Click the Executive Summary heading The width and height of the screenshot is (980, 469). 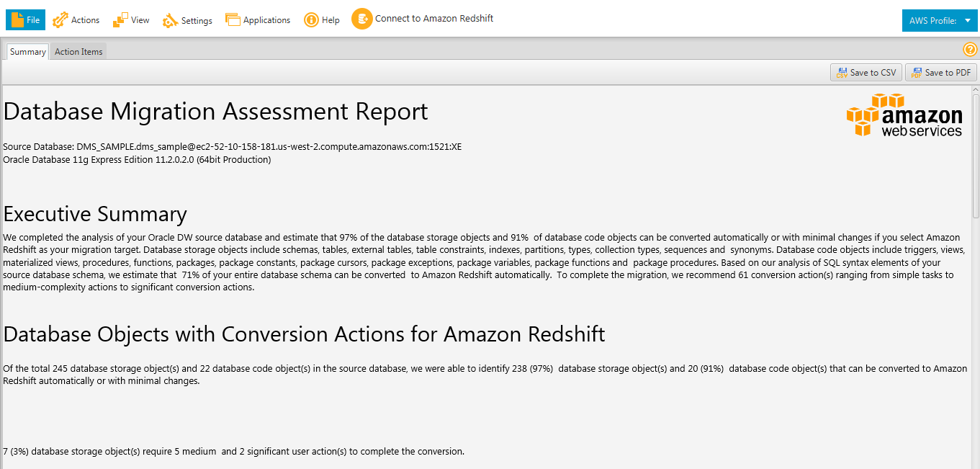pos(95,214)
